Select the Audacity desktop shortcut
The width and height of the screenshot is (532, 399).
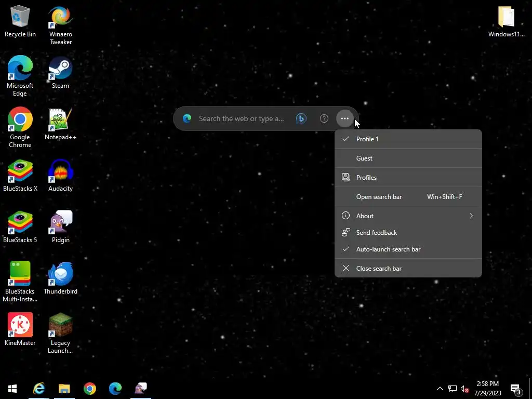(60, 176)
